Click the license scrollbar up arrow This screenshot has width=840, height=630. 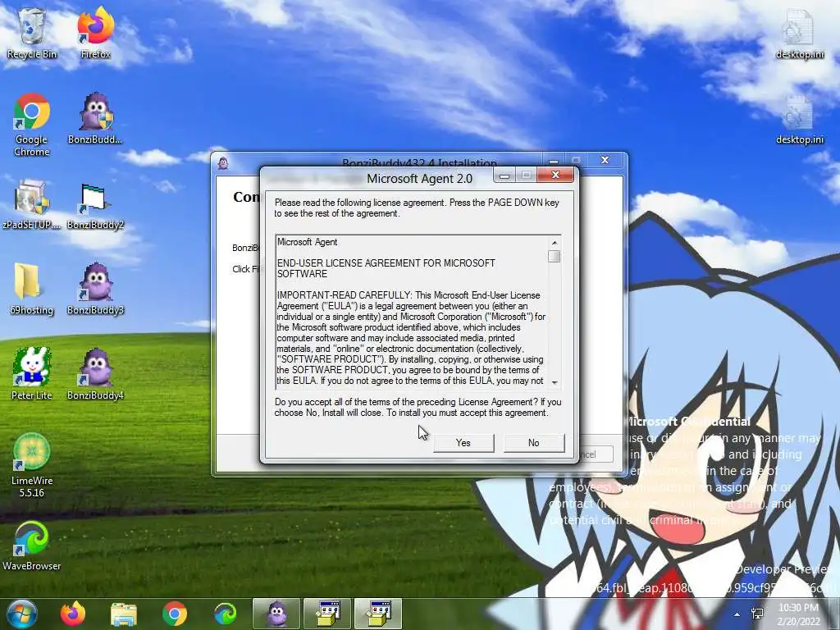coord(555,242)
